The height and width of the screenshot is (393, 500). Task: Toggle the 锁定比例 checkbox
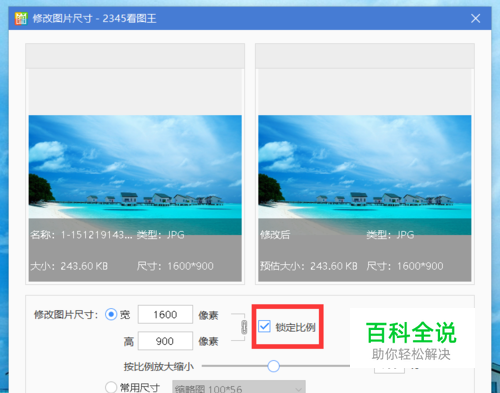[x=264, y=327]
